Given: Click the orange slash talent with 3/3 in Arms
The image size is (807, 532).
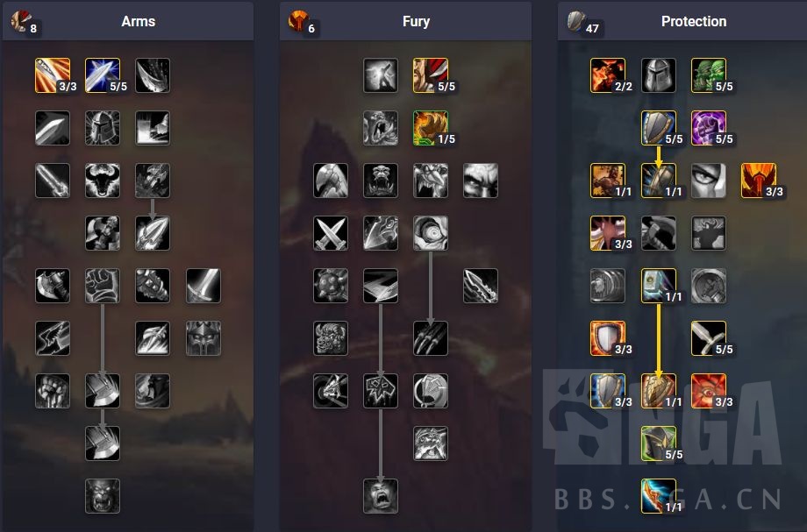Looking at the screenshot, I should pos(53,75).
